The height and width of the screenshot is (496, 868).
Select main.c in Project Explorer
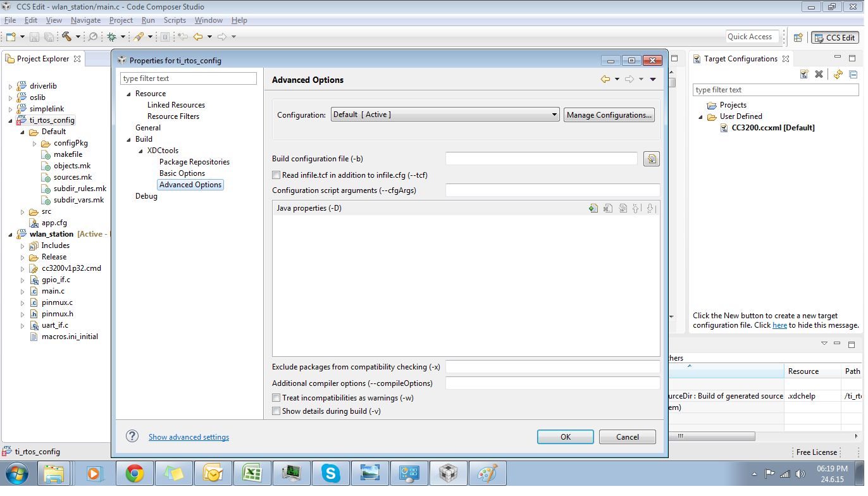click(x=53, y=291)
